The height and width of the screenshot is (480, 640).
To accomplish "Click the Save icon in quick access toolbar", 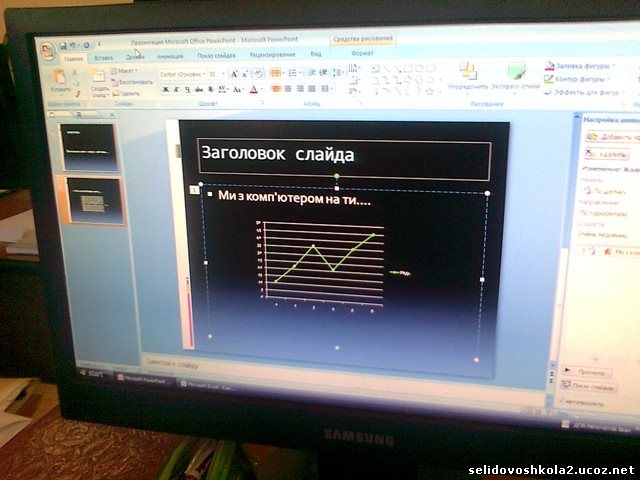I will click(63, 46).
